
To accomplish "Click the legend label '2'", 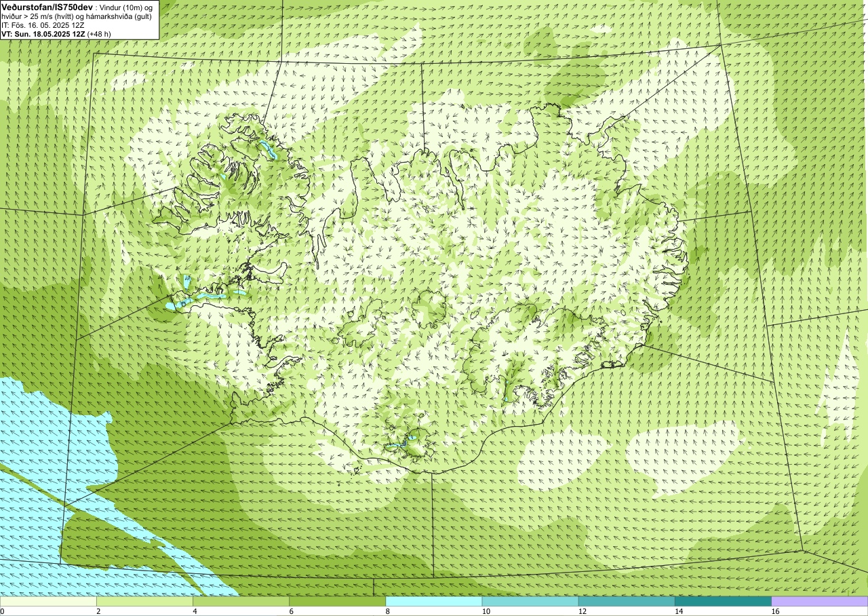I will [99, 611].
